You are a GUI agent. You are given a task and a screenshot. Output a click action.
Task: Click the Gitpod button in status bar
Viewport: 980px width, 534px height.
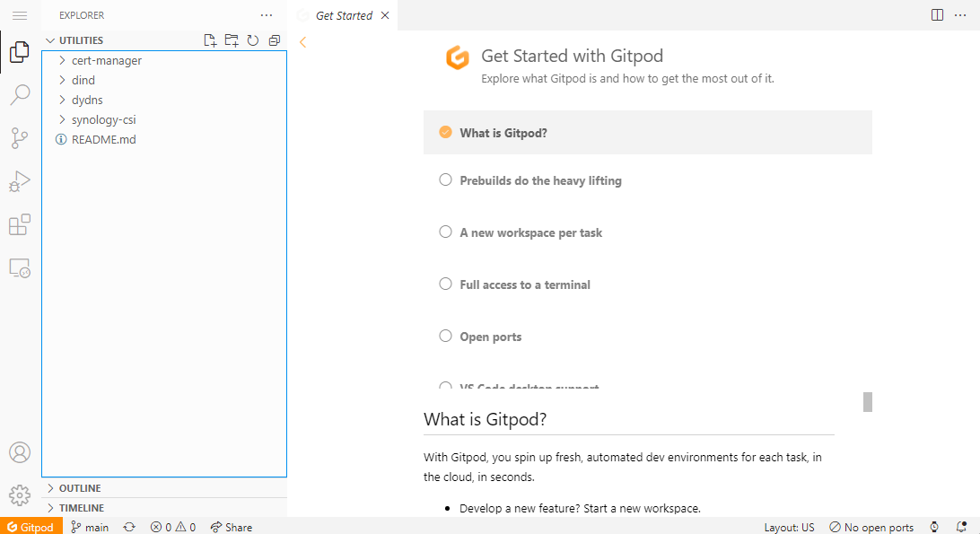point(31,527)
